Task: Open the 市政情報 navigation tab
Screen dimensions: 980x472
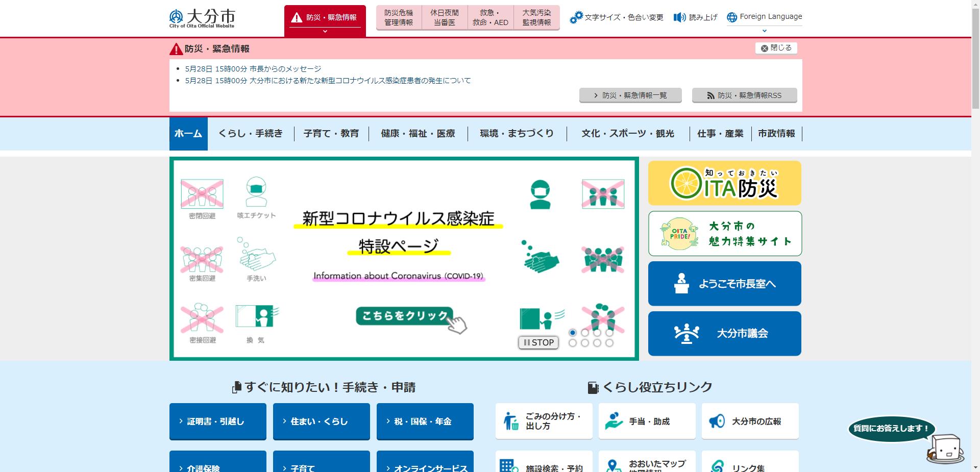Action: [x=777, y=133]
